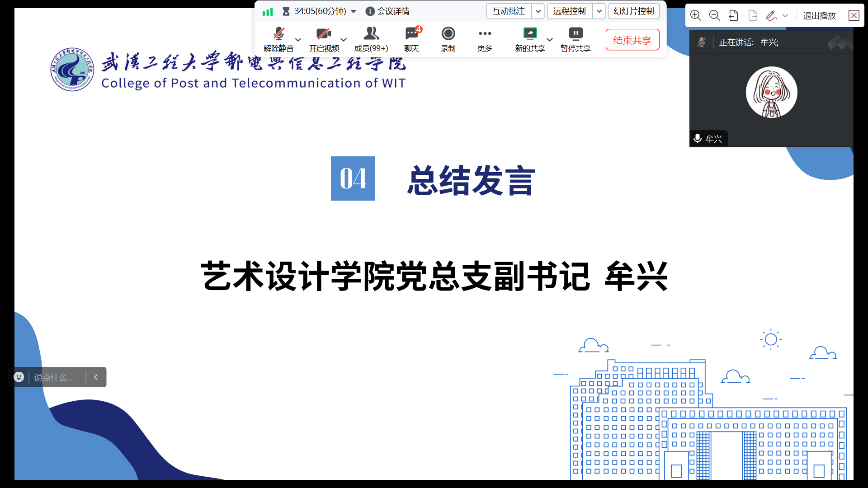View meeting details 会议详情

(x=388, y=11)
